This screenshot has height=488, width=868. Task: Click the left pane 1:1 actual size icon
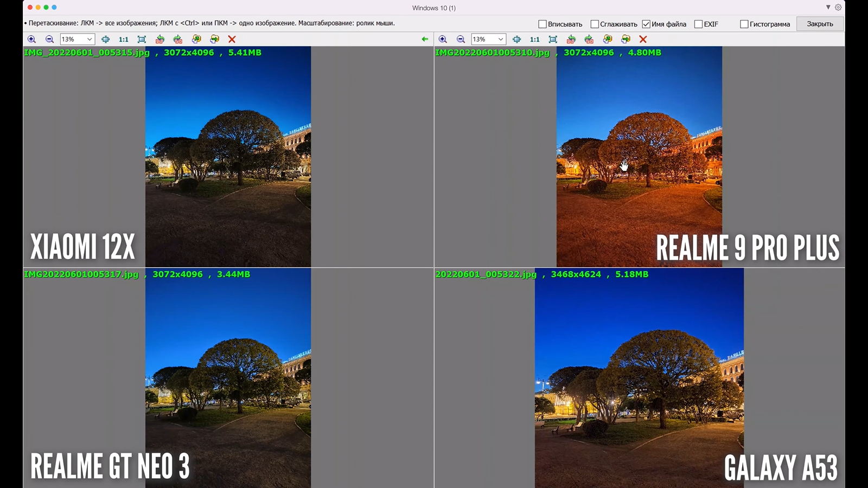pyautogui.click(x=124, y=39)
